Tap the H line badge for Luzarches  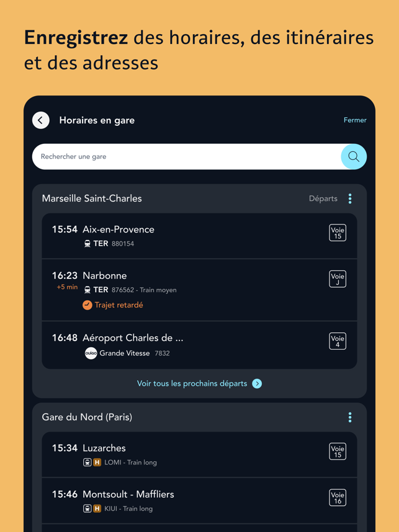pyautogui.click(x=97, y=462)
